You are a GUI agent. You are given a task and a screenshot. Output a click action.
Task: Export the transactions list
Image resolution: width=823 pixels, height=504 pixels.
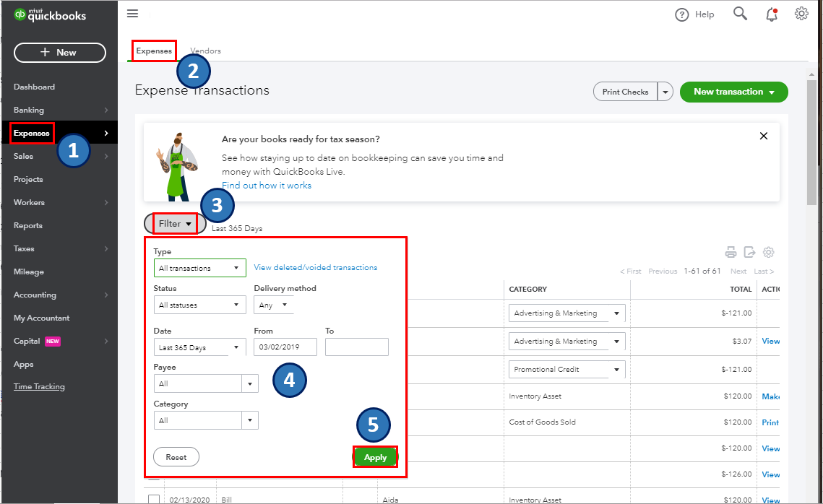tap(749, 252)
